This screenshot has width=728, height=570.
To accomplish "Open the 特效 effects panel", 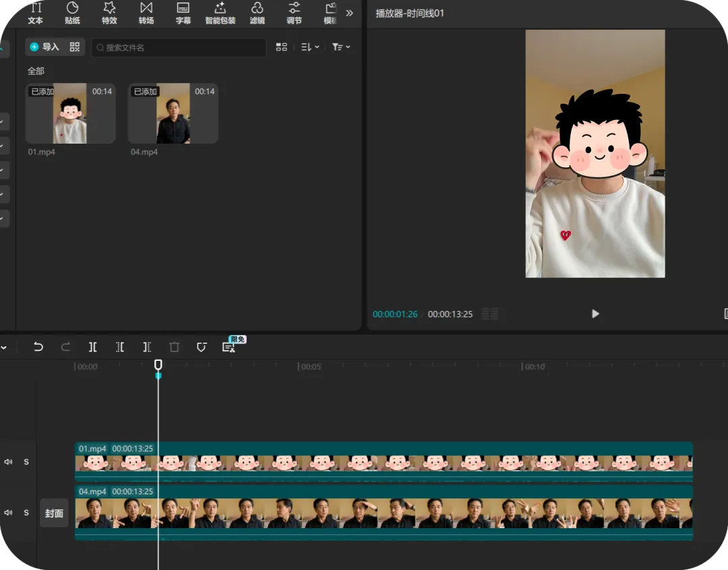I will click(x=109, y=13).
